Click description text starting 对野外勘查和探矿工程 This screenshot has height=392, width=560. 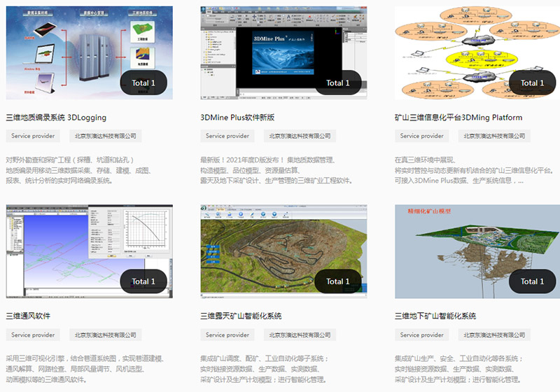79,170
